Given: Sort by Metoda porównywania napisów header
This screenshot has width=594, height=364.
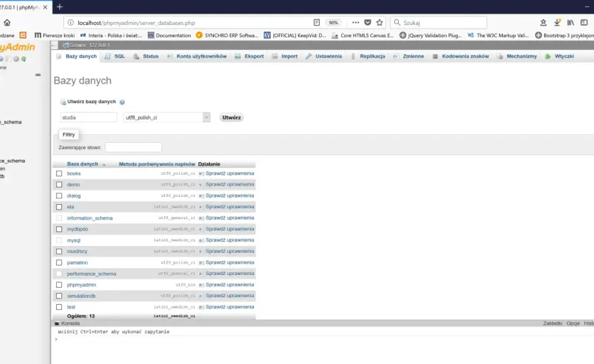Looking at the screenshot, I should click(157, 164).
